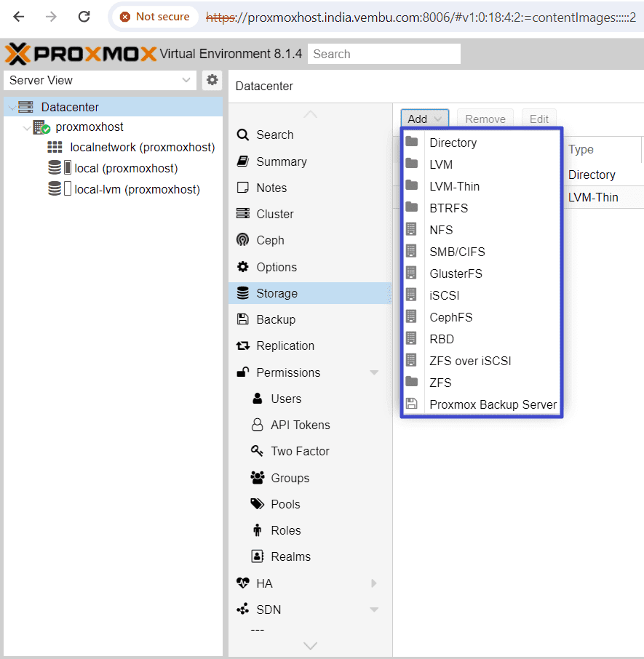Screen dimensions: 644x659
Task: Toggle the Add storage dropdown button
Action: (424, 119)
